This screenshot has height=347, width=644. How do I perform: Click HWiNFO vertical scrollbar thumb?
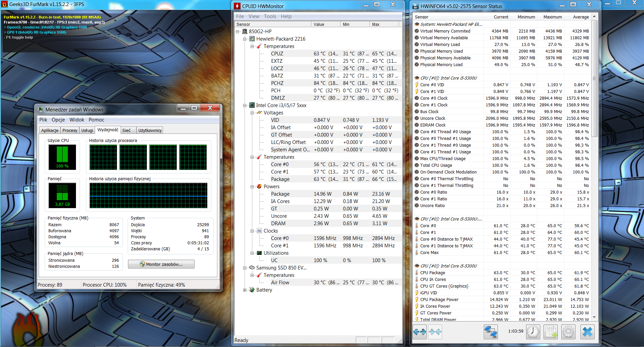(594, 79)
